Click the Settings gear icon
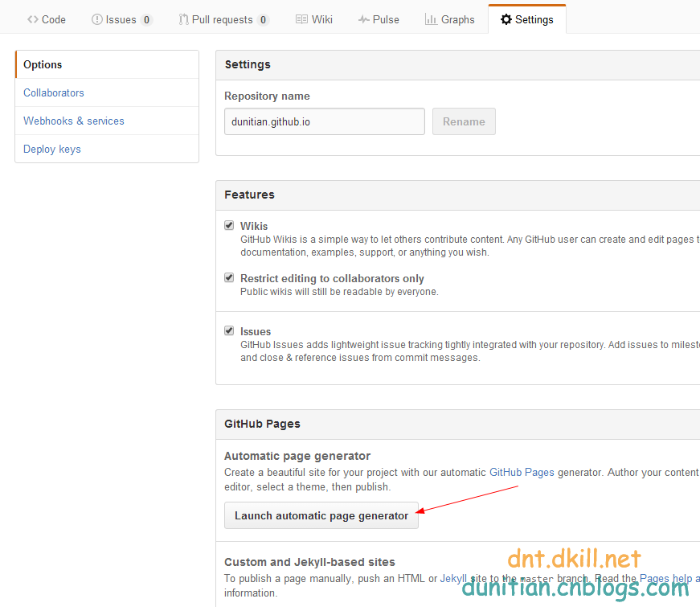Screen dimensions: 700x607 (506, 19)
